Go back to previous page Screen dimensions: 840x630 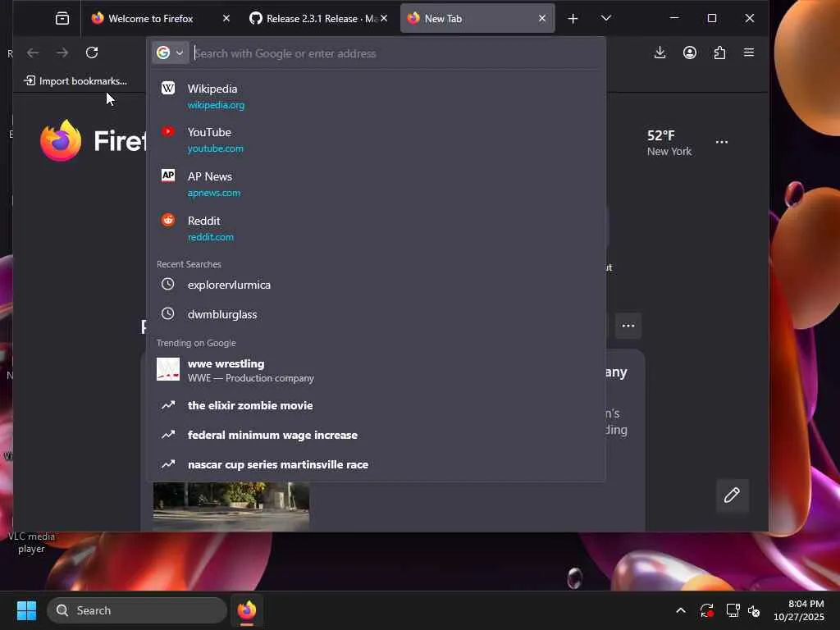[x=33, y=52]
